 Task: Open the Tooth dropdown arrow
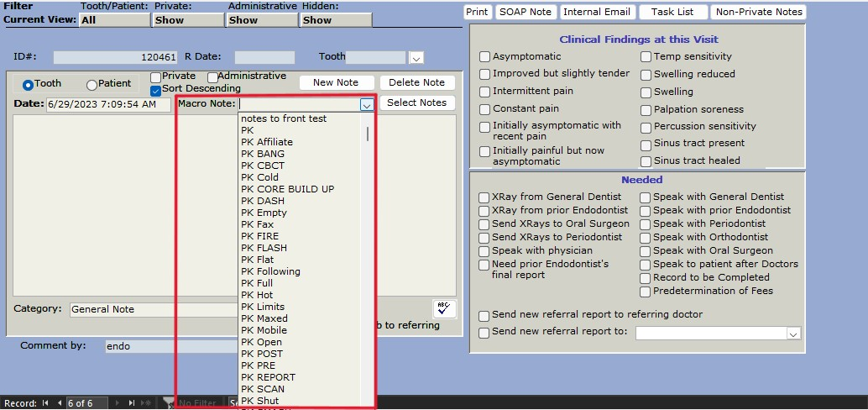pyautogui.click(x=416, y=58)
